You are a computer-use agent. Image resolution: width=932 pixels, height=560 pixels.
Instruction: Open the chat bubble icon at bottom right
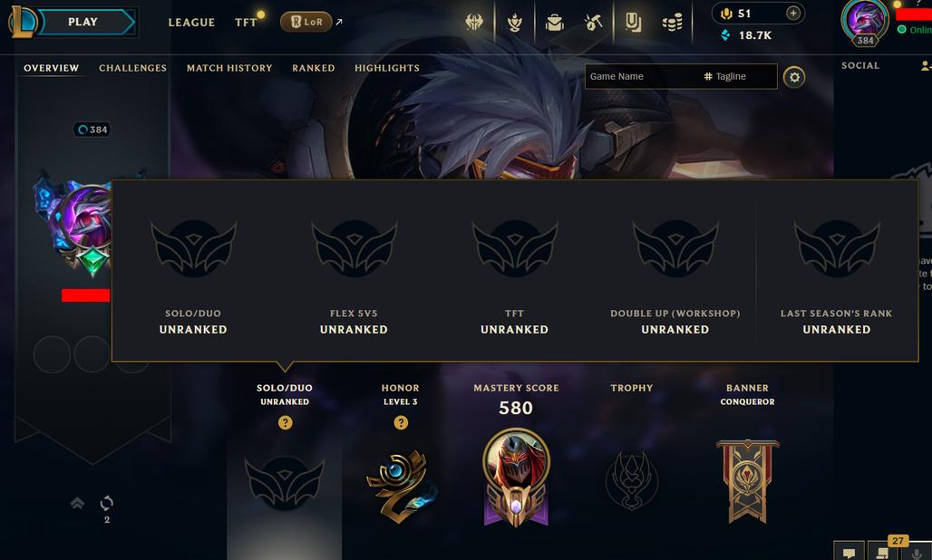point(849,552)
